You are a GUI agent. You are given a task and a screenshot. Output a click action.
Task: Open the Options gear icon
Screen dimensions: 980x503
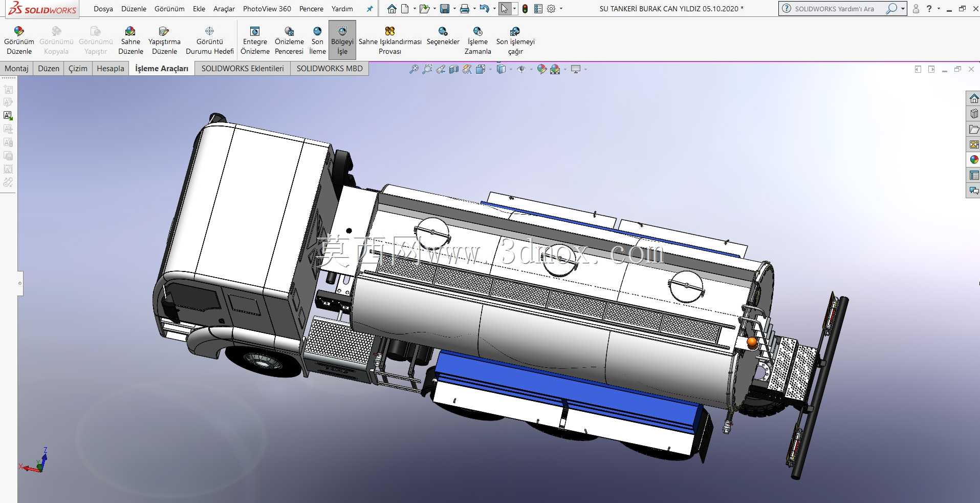tap(551, 9)
